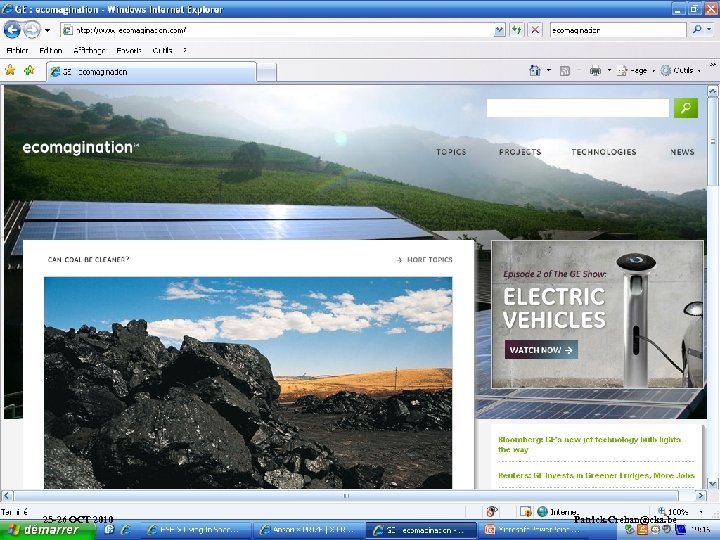Screen dimensions: 720x540
Task: Click horizontal scrollbar left arrow
Action: [x=7, y=496]
